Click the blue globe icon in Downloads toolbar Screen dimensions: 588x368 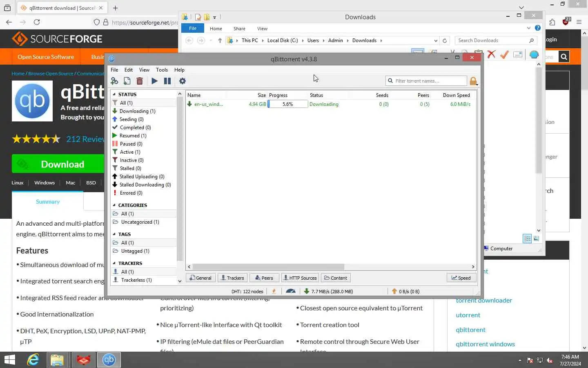[x=534, y=54]
